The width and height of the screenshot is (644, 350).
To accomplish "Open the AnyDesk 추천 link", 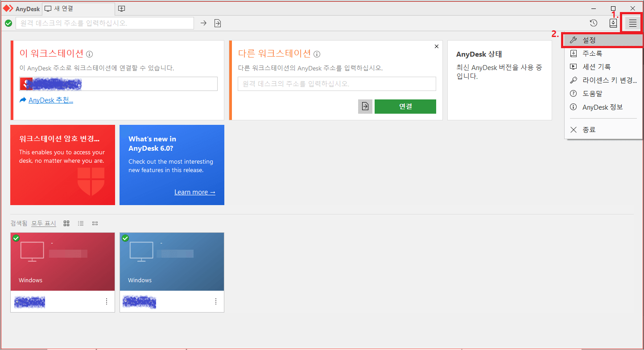I will pyautogui.click(x=50, y=100).
